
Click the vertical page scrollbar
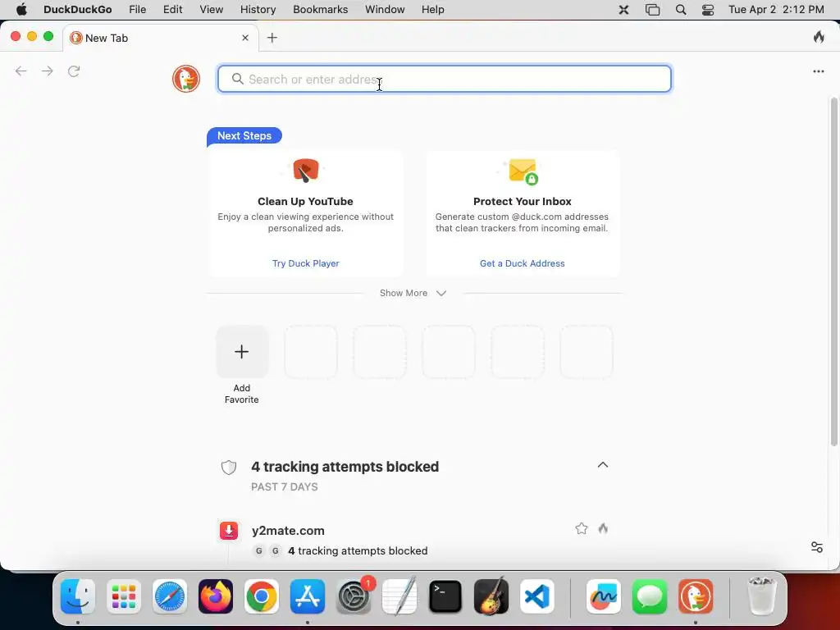[833, 272]
